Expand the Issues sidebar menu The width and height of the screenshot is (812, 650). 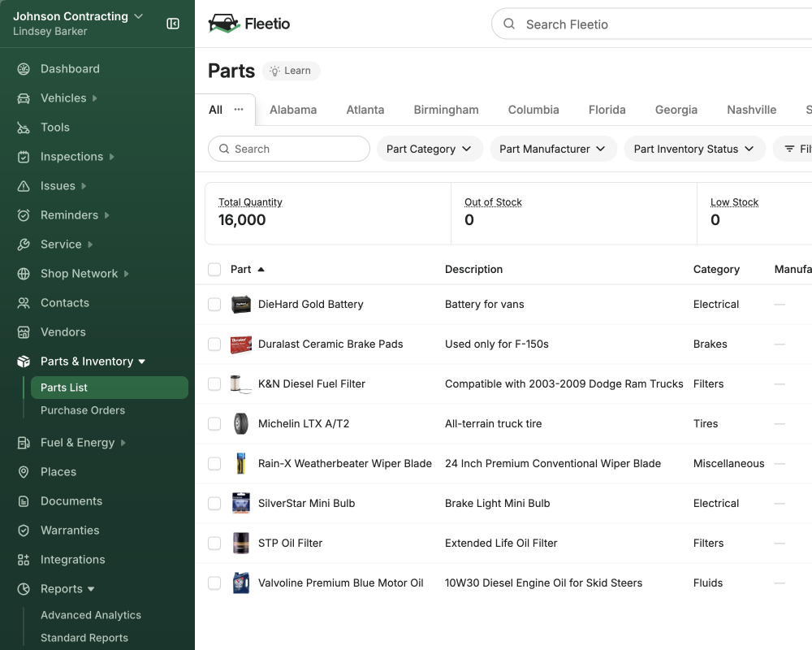click(x=84, y=186)
